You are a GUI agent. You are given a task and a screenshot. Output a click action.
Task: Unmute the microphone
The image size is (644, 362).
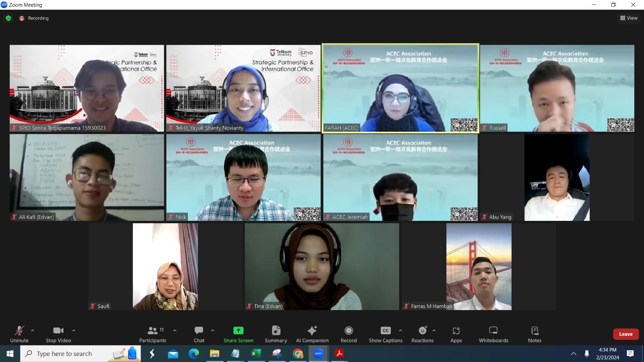[x=19, y=334]
